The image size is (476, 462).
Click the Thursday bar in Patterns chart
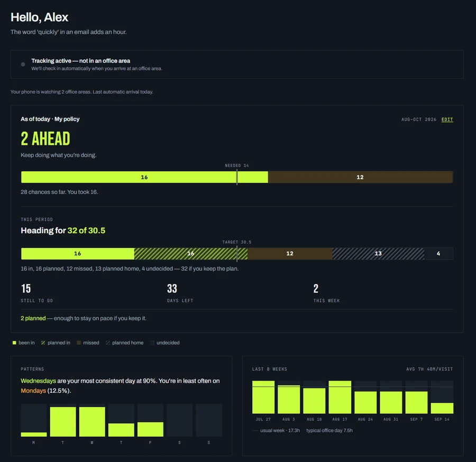pyautogui.click(x=121, y=430)
